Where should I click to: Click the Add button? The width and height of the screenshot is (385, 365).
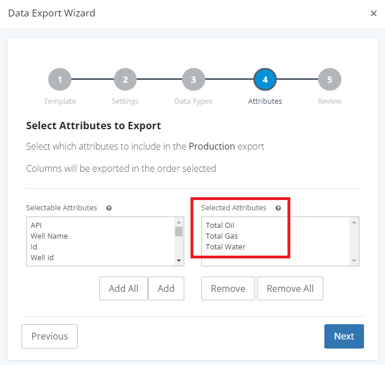click(166, 288)
